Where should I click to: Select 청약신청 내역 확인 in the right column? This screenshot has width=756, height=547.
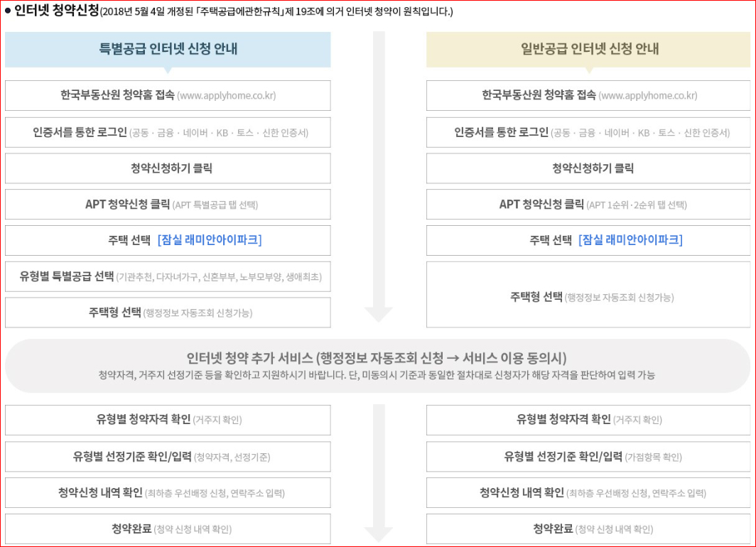point(588,492)
